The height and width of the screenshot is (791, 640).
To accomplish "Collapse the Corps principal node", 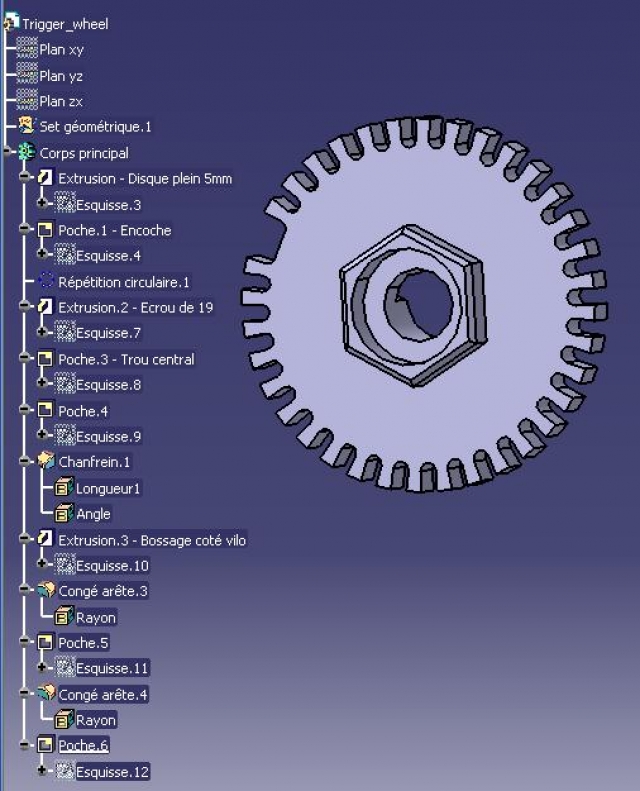I will pos(6,153).
